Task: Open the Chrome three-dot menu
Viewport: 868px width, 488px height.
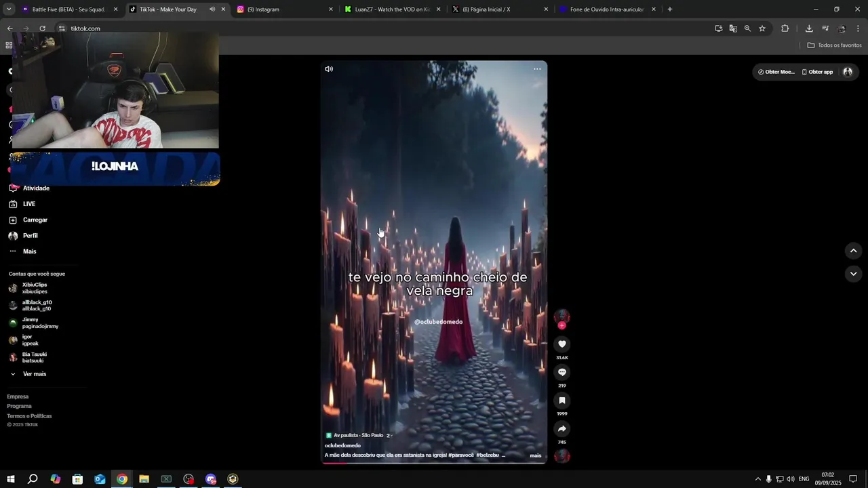Action: pos(858,28)
